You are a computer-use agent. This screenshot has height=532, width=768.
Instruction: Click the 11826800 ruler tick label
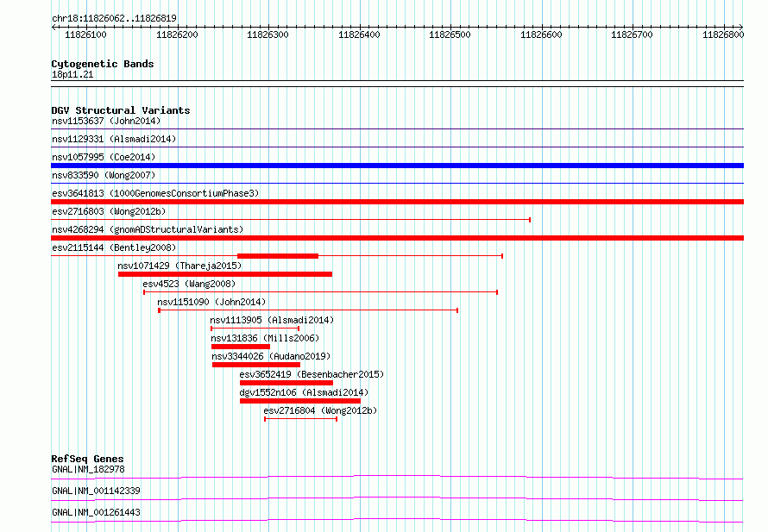pyautogui.click(x=723, y=34)
